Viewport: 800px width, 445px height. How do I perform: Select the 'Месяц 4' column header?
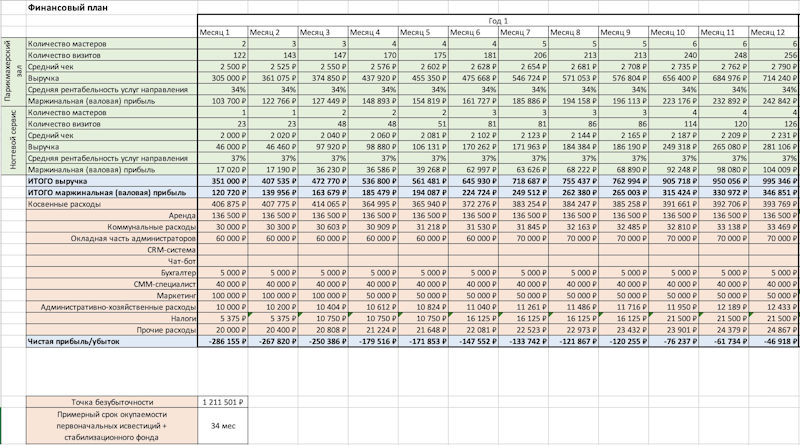tap(373, 32)
